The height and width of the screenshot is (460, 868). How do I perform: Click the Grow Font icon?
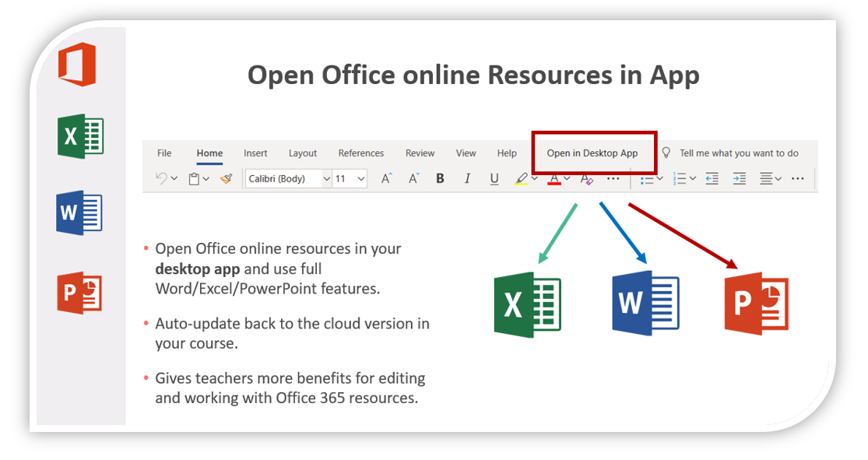386,179
